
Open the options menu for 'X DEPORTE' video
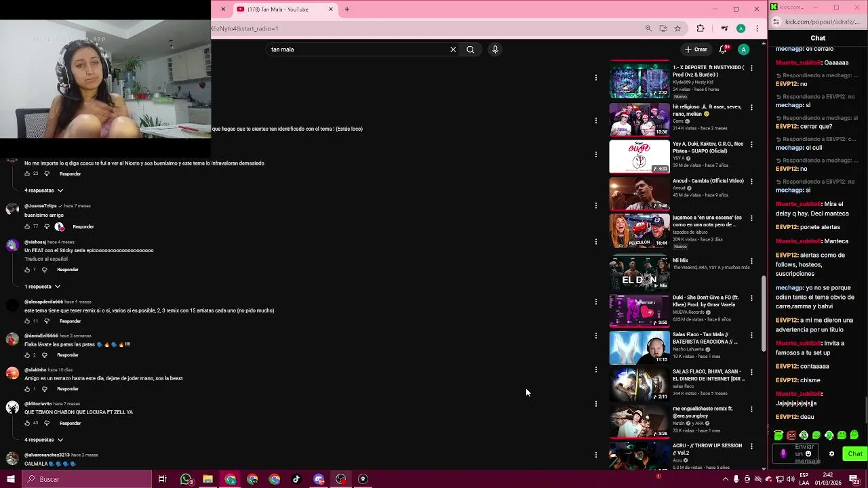tap(751, 68)
